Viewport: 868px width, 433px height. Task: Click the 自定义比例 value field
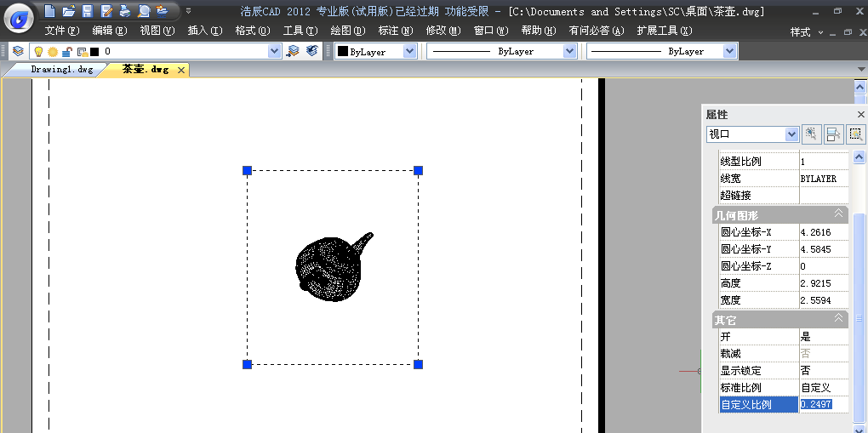click(822, 405)
